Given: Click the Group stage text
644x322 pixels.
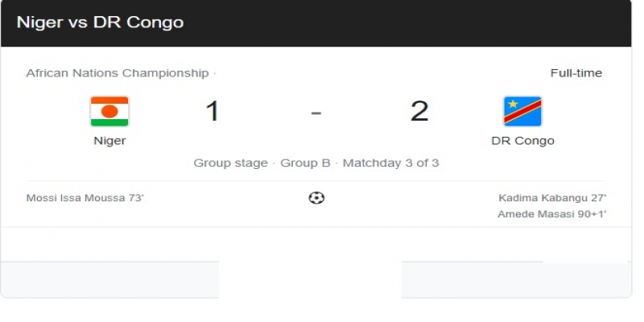Looking at the screenshot, I should (230, 163).
